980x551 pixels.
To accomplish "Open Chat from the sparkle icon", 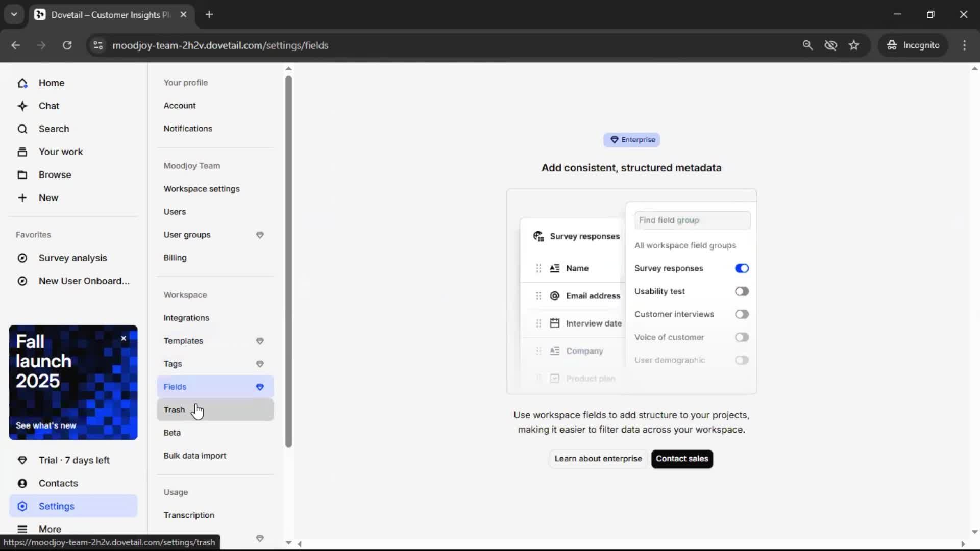I will tap(22, 106).
